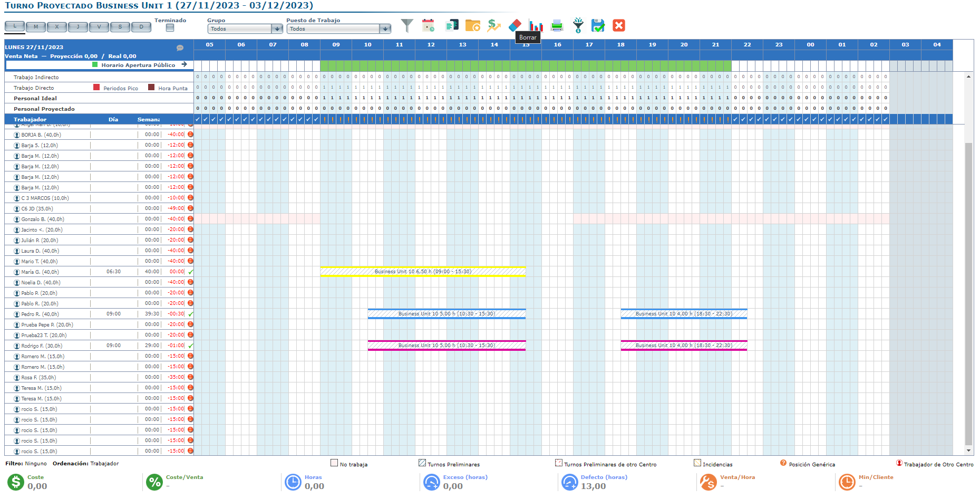Viewport: 980px width, 498px height.
Task: Click the Coste/Venta percent icon
Action: [154, 482]
